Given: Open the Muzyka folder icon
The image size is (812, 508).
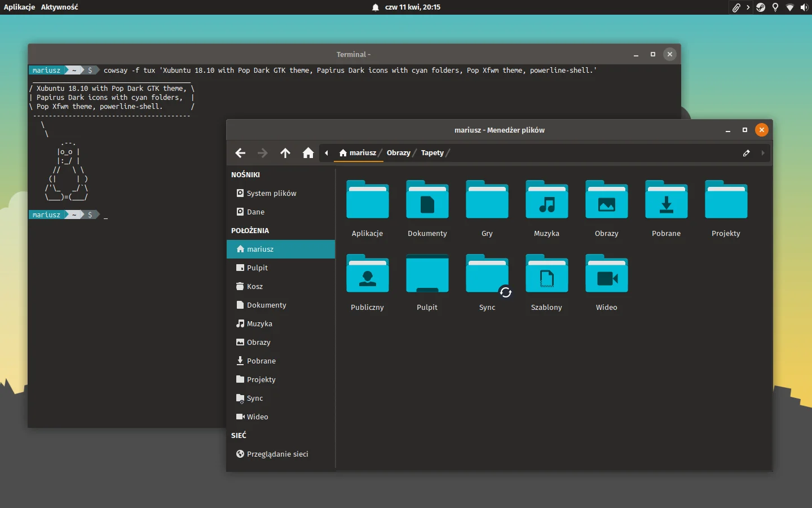Looking at the screenshot, I should point(547,199).
